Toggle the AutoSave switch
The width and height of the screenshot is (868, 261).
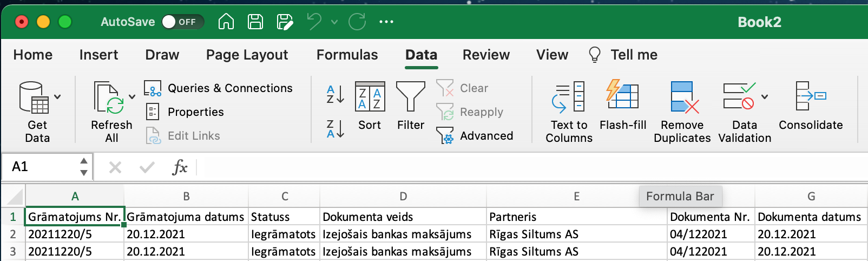tap(182, 22)
